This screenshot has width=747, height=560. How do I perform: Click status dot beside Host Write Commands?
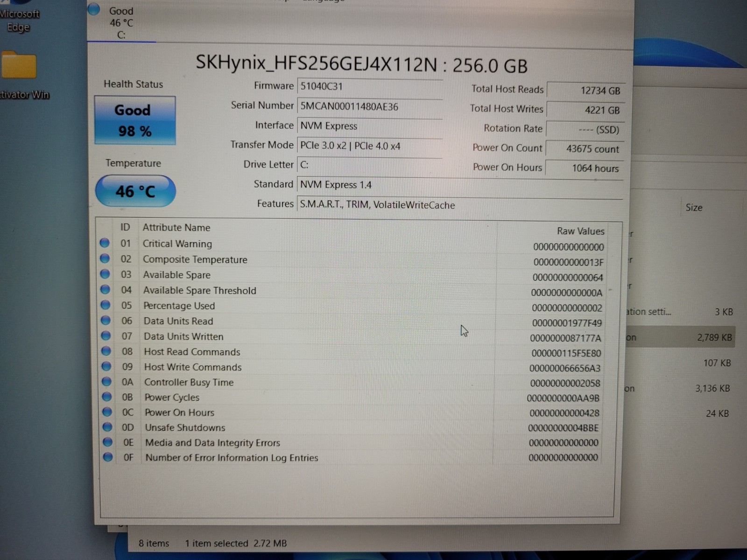click(x=106, y=366)
